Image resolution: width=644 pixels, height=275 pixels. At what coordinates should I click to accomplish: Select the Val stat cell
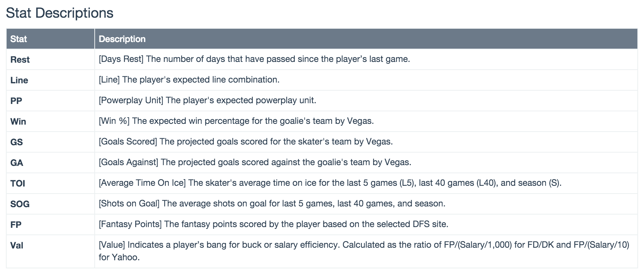pyautogui.click(x=17, y=246)
